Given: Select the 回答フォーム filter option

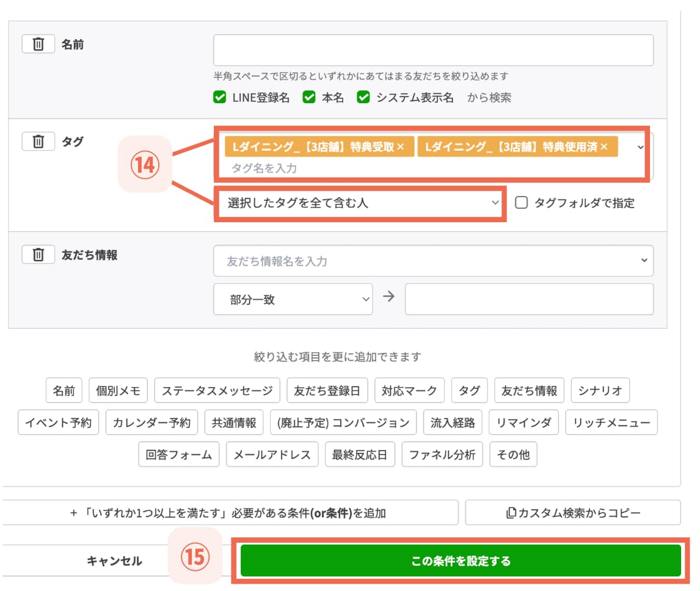Looking at the screenshot, I should tap(179, 454).
